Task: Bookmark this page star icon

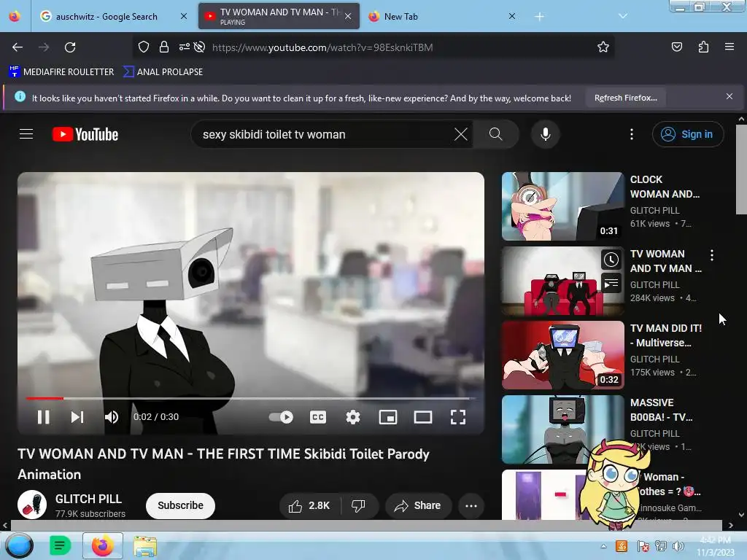Action: tap(603, 47)
